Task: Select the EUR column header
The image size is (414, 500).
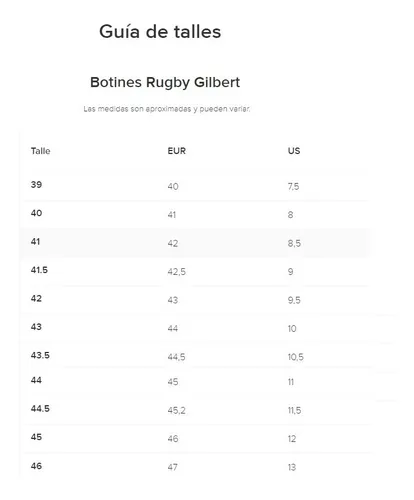Action: click(177, 151)
